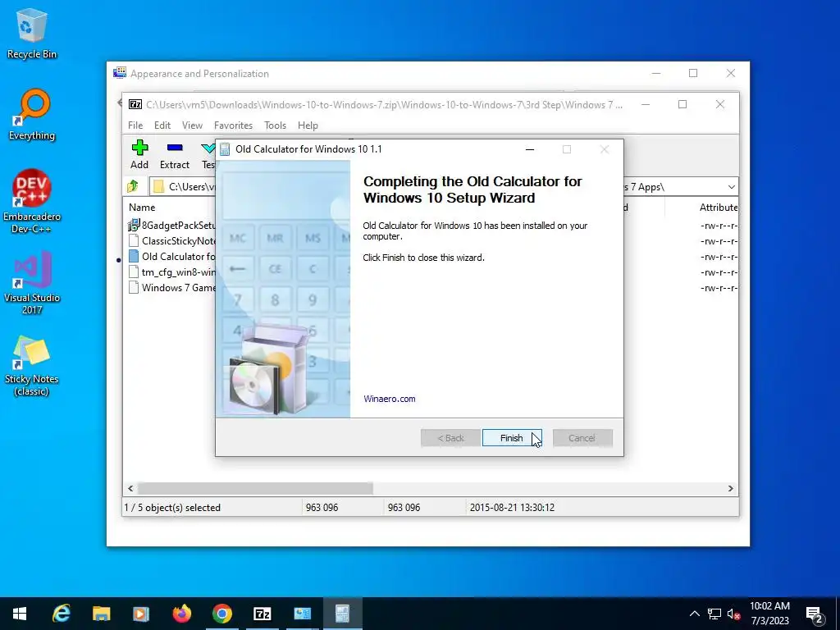Open the Winaero.com link in the wizard
The height and width of the screenshot is (630, 840).
click(x=389, y=399)
